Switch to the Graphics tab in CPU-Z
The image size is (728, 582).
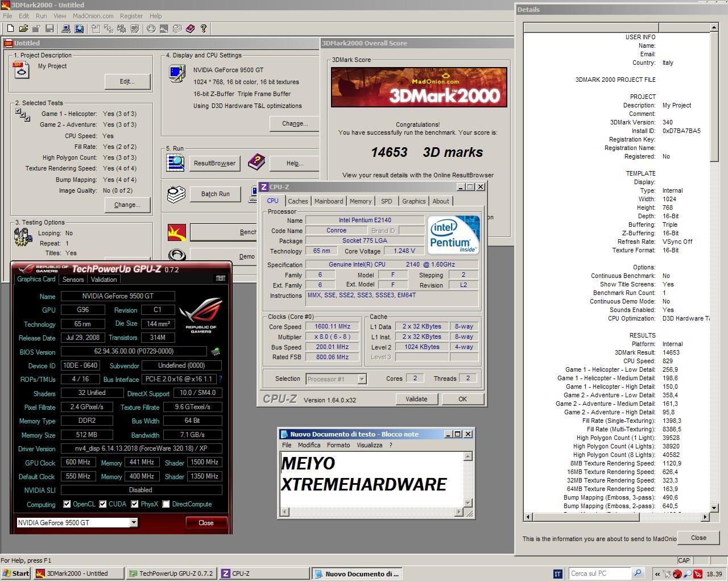click(413, 201)
